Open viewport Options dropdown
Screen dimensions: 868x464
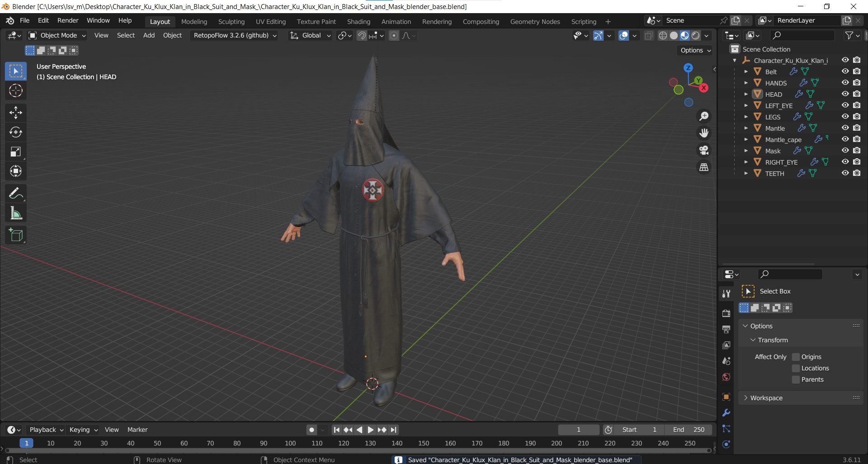pos(695,50)
